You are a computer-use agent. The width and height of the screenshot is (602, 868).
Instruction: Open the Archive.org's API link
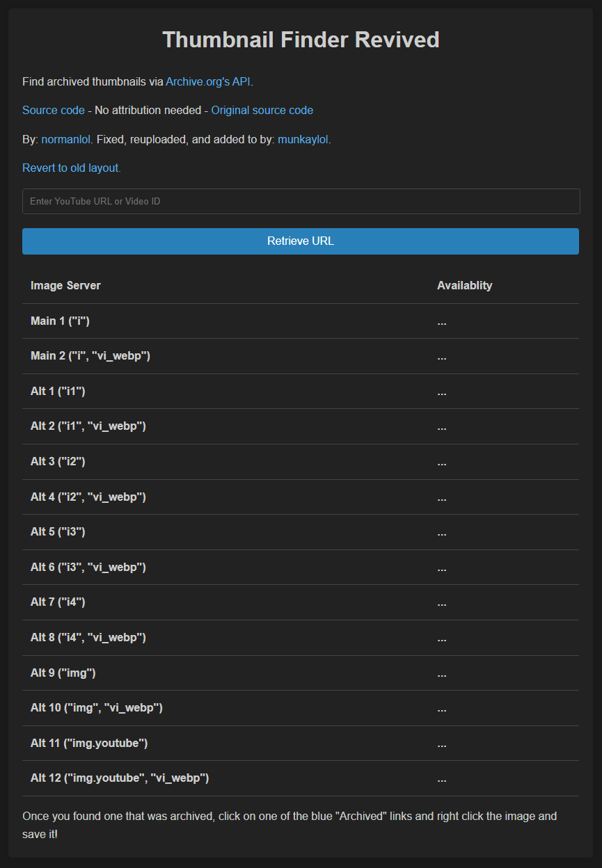(x=207, y=81)
